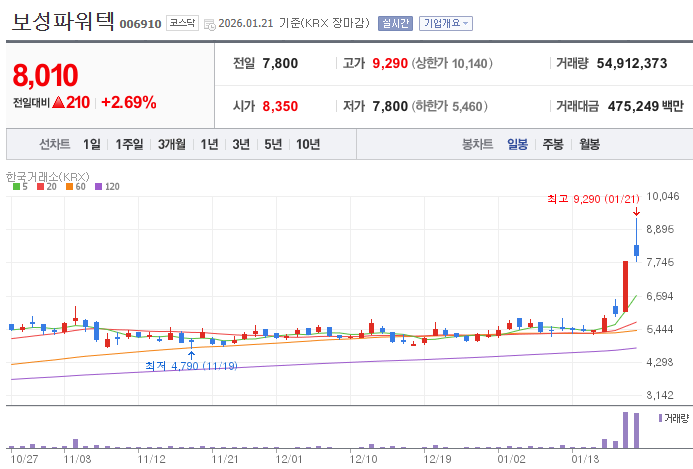The image size is (693, 469).
Task: Click the red 20-day moving average swatch
Action: (41, 187)
